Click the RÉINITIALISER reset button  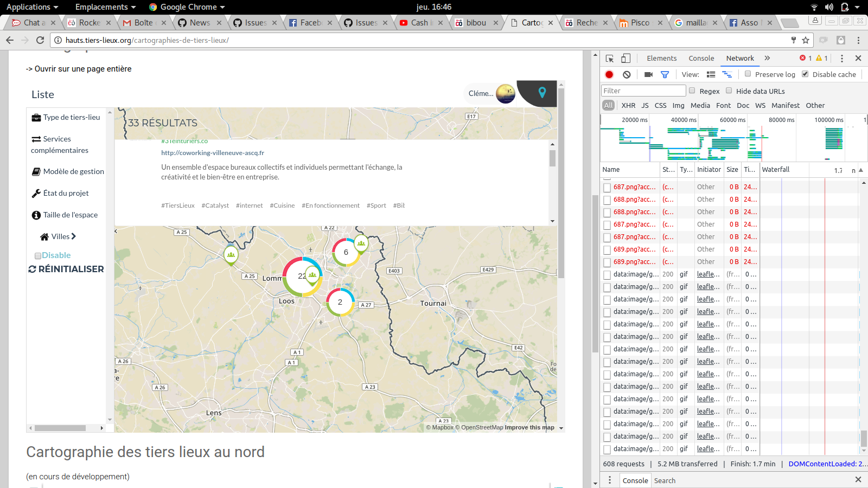(x=66, y=269)
